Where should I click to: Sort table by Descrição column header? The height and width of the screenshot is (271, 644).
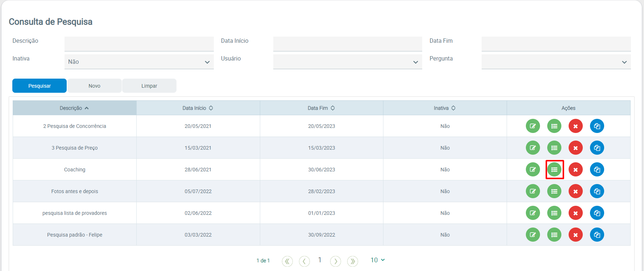click(74, 108)
